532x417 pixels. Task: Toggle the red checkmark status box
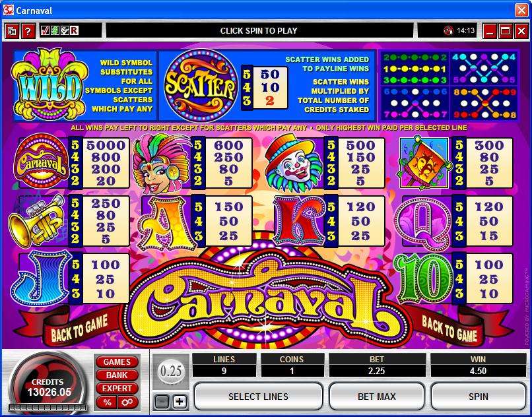[45, 31]
